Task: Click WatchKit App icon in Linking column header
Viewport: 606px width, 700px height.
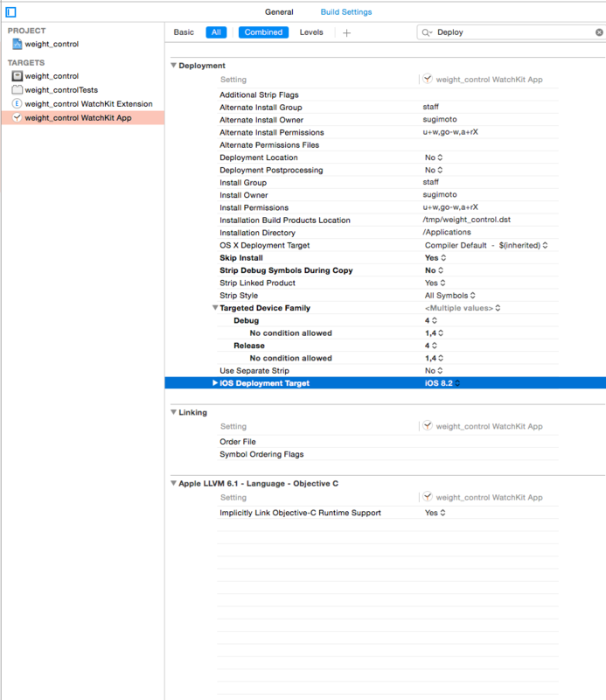Action: pos(428,426)
